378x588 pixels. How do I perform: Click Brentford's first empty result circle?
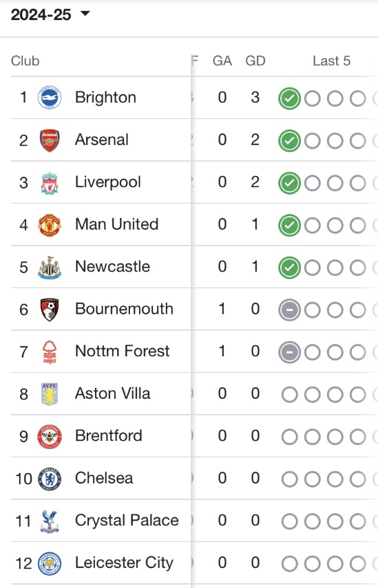tap(289, 437)
